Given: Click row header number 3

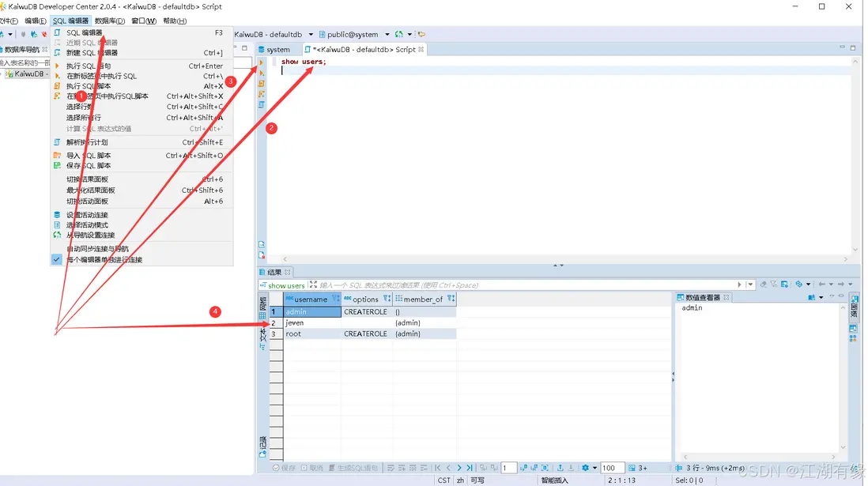Looking at the screenshot, I should [276, 333].
